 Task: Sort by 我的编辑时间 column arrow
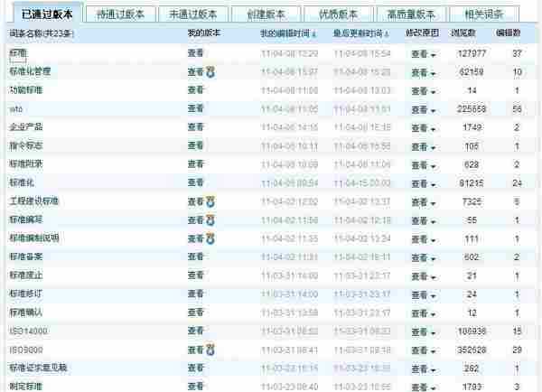point(313,33)
